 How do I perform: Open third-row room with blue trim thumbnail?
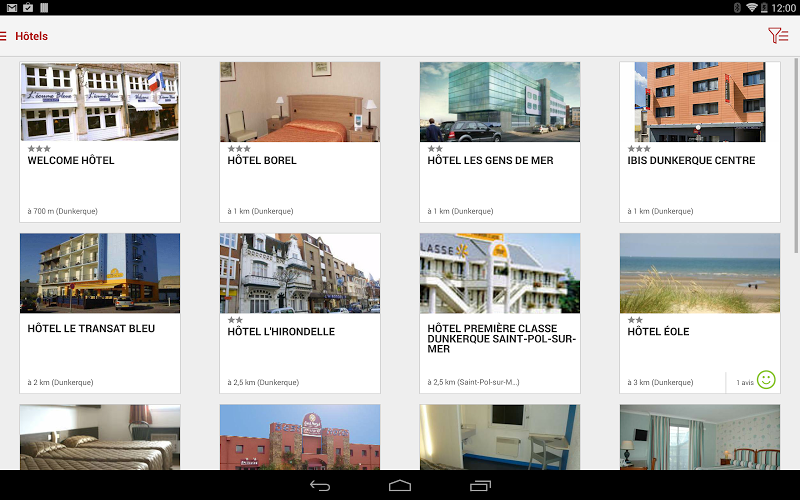coord(500,437)
